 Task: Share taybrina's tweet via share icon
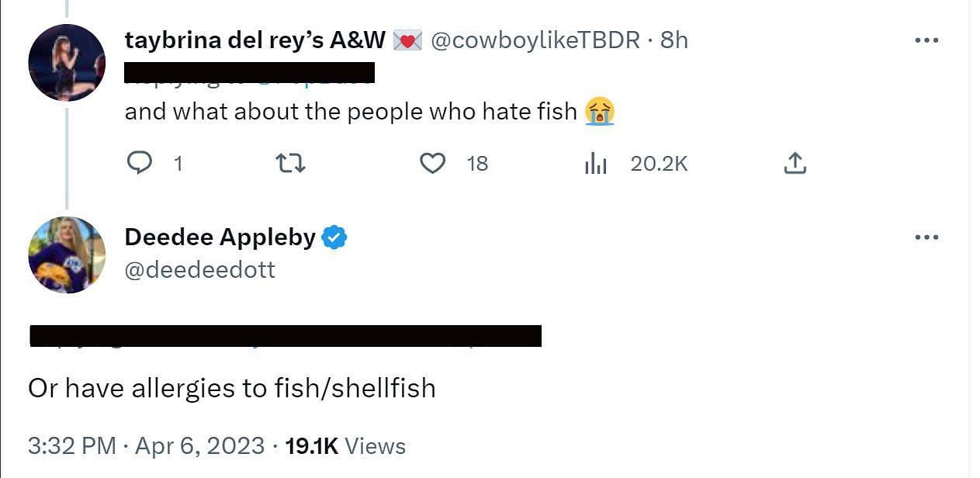pyautogui.click(x=795, y=163)
